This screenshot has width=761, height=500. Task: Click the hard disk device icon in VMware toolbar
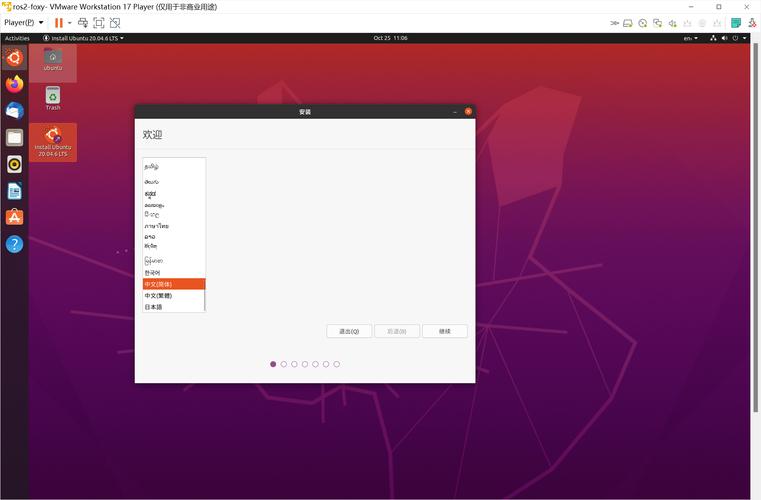pos(628,23)
